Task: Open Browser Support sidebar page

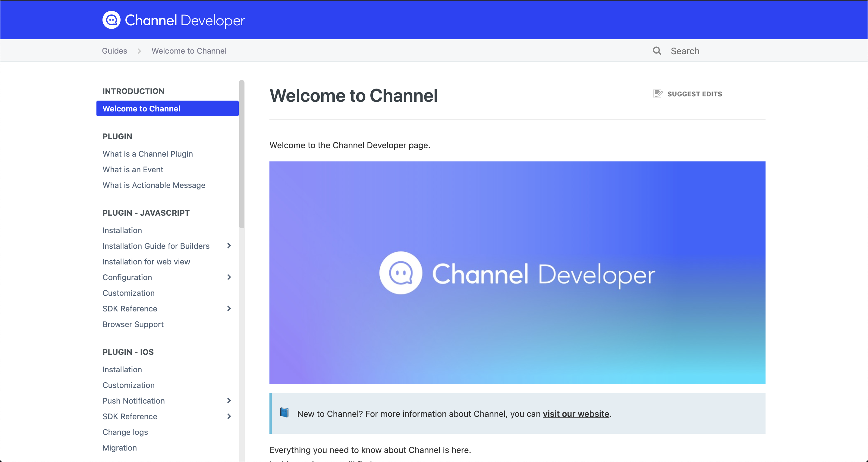Action: 133,324
